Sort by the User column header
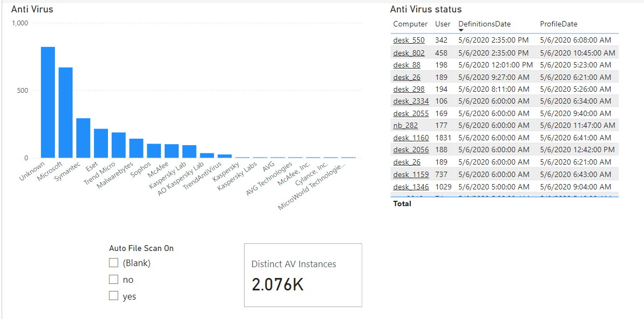Image resolution: width=644 pixels, height=319 pixels. (443, 24)
